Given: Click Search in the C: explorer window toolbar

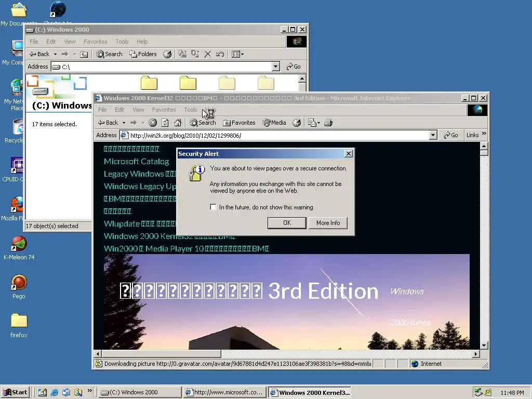Looking at the screenshot, I should pyautogui.click(x=109, y=54).
